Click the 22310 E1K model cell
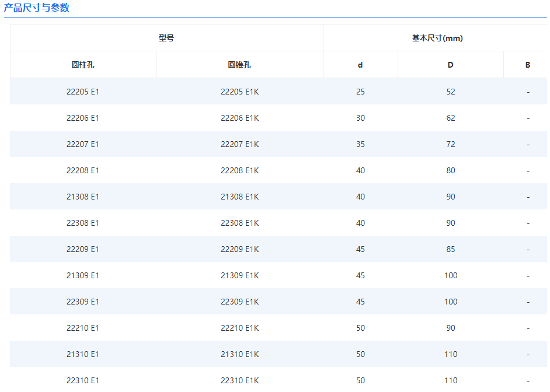 coord(239,380)
